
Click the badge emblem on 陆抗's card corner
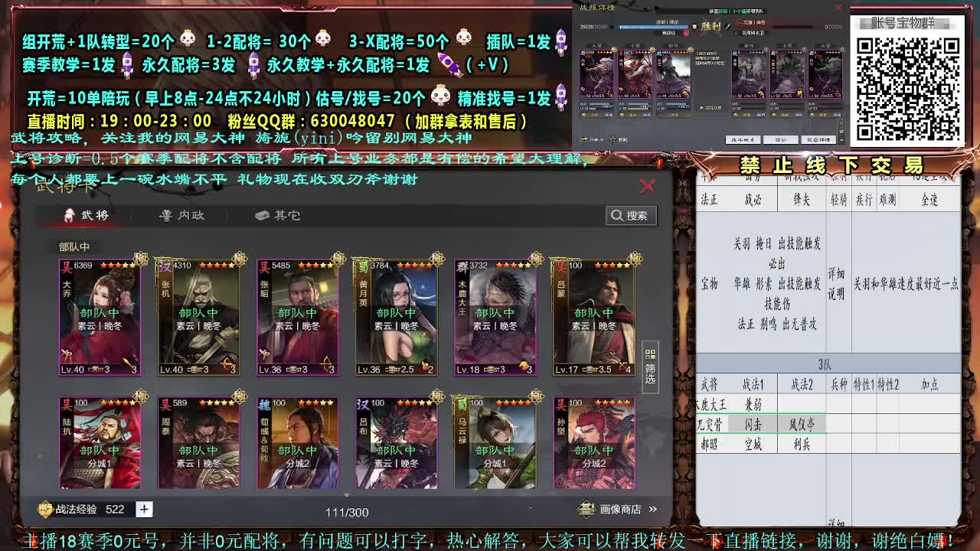140,396
